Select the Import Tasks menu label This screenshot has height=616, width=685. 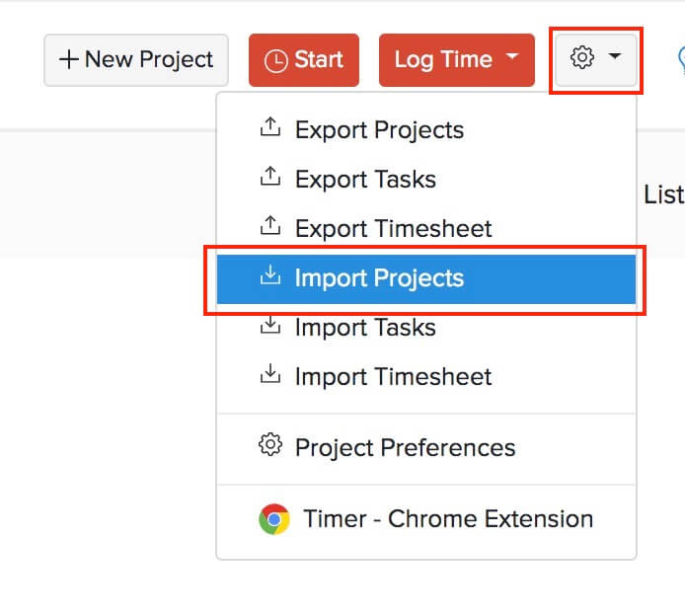tap(365, 327)
